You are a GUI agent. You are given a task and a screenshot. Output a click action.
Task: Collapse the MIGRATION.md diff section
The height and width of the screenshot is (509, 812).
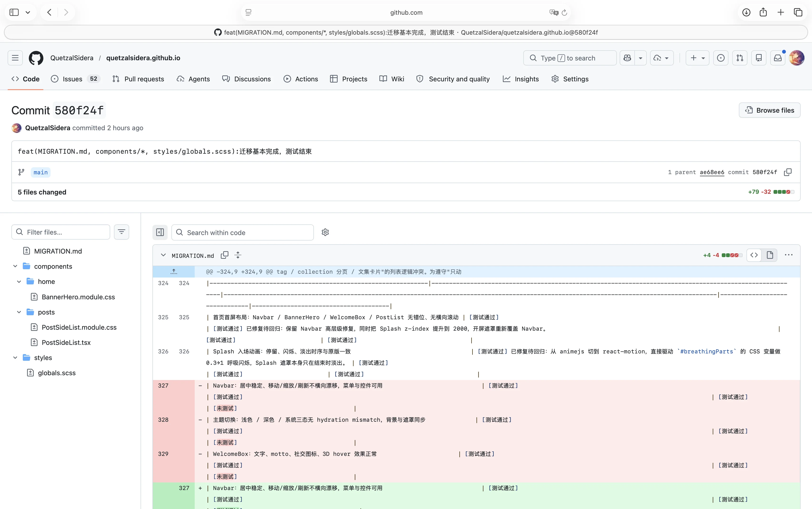163,255
